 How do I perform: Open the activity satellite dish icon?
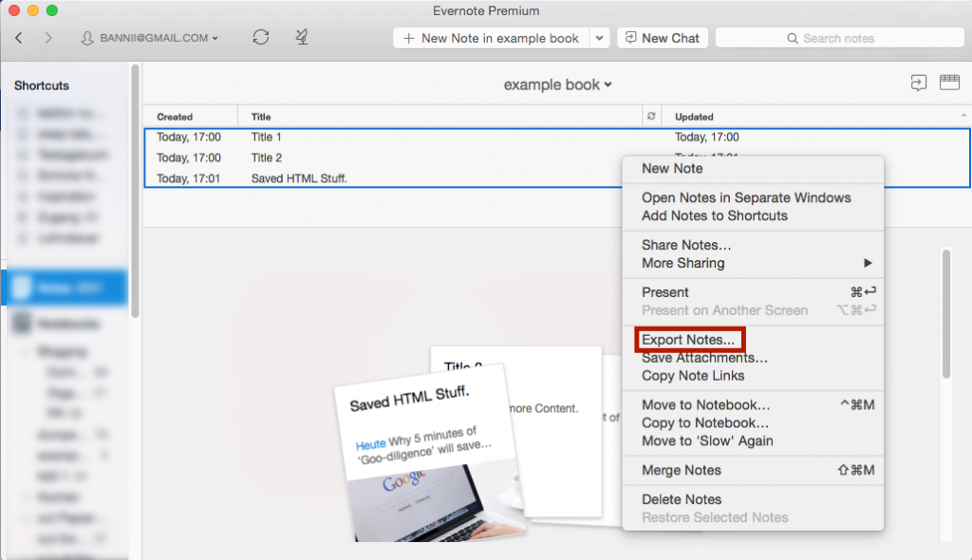302,37
